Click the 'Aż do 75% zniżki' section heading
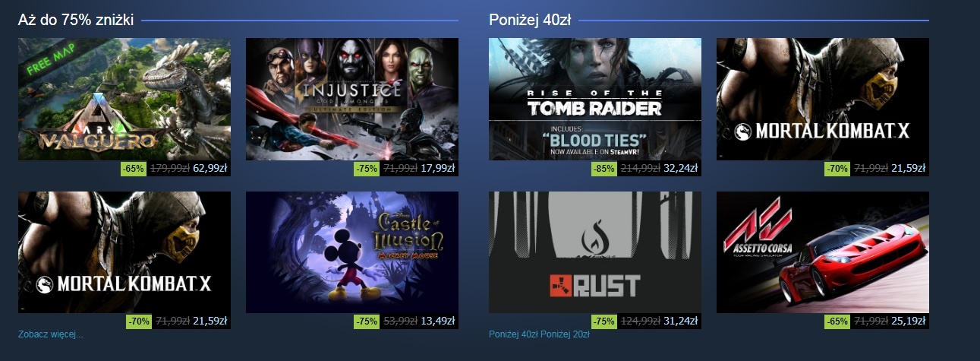The width and height of the screenshot is (980, 361). click(x=76, y=21)
